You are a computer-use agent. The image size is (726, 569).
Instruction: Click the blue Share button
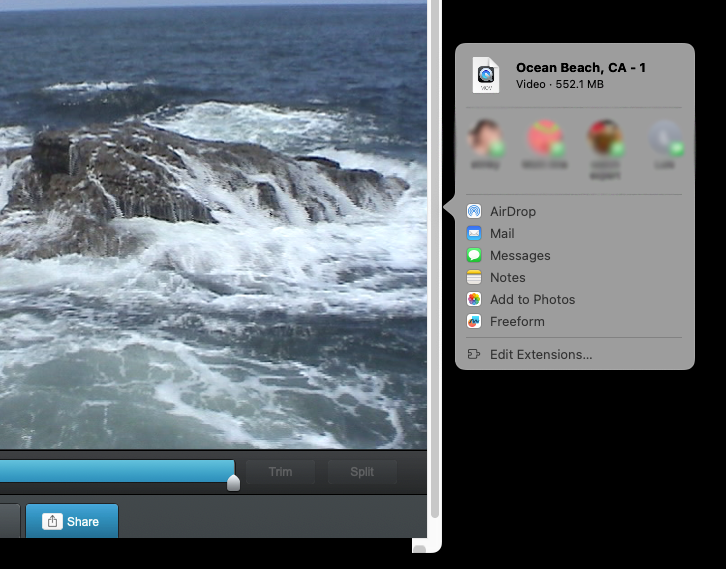click(x=72, y=521)
